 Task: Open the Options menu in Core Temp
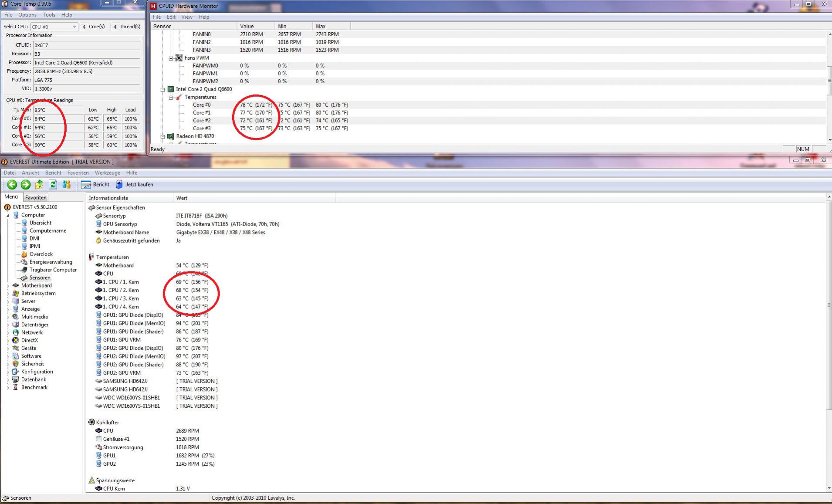click(x=27, y=15)
